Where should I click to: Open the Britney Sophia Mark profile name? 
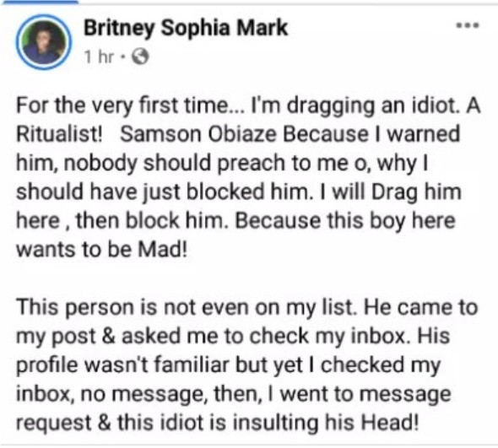(x=186, y=28)
